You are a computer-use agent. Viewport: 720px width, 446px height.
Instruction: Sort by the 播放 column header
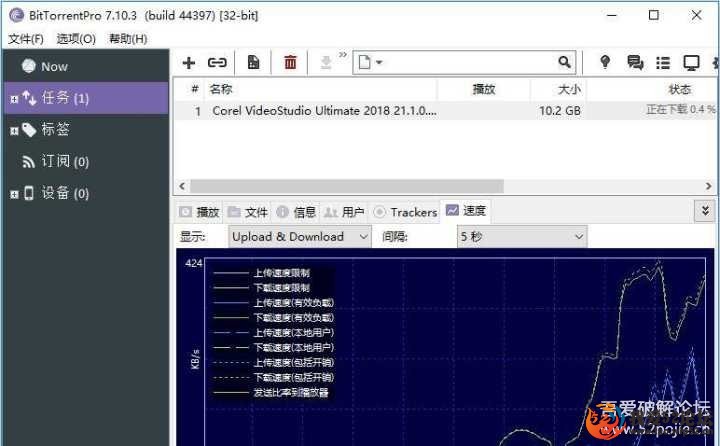click(484, 89)
